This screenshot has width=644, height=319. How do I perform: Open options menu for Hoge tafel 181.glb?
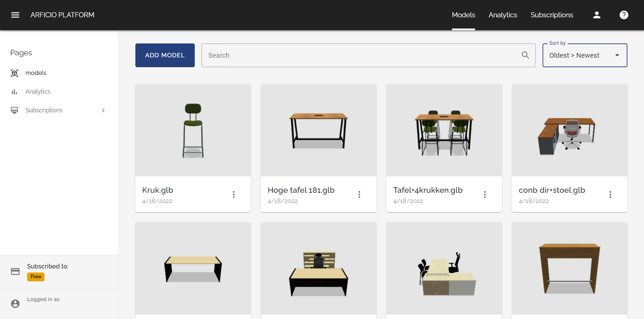(359, 194)
